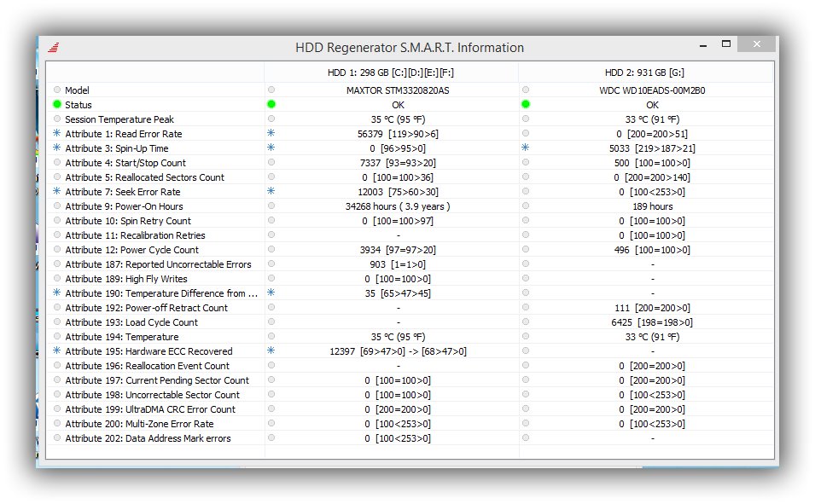This screenshot has width=815, height=504.
Task: Click the HDD Regenerator S.M.A.R.T. Information title
Action: tap(410, 48)
